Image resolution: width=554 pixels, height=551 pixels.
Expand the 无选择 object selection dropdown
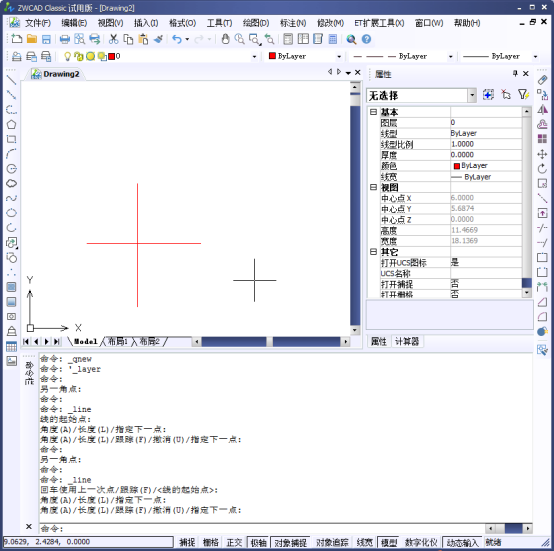pyautogui.click(x=472, y=96)
